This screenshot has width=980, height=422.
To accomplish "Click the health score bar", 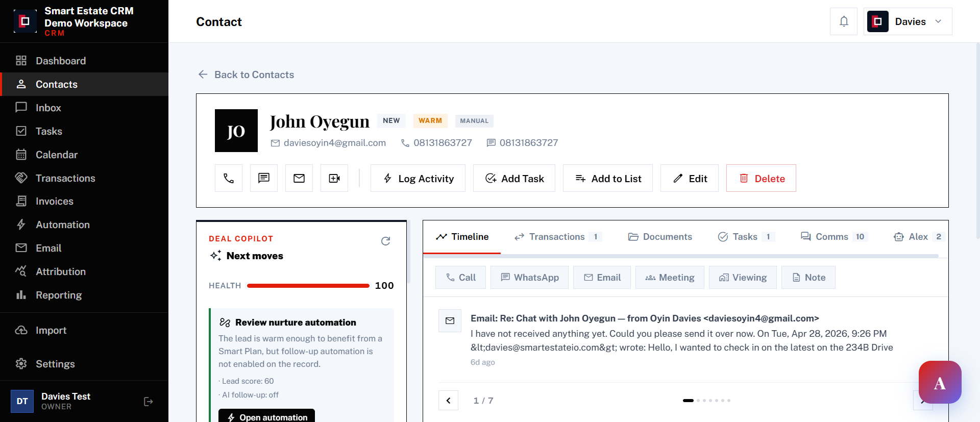I will (308, 286).
